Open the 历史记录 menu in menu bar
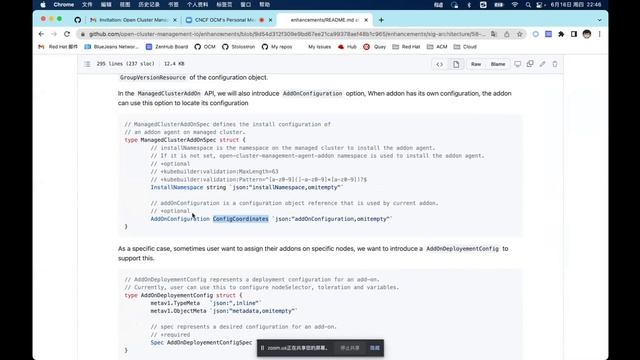The height and width of the screenshot is (360, 640). [149, 4]
